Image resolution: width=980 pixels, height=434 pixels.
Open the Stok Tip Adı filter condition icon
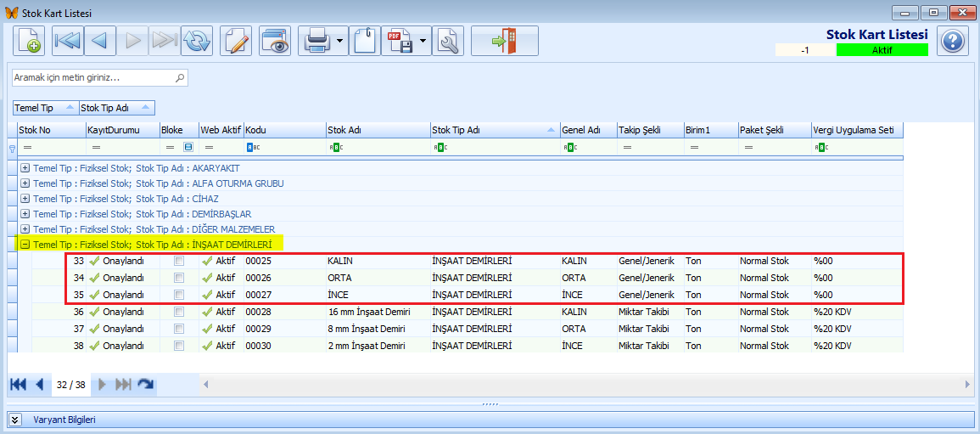(440, 148)
